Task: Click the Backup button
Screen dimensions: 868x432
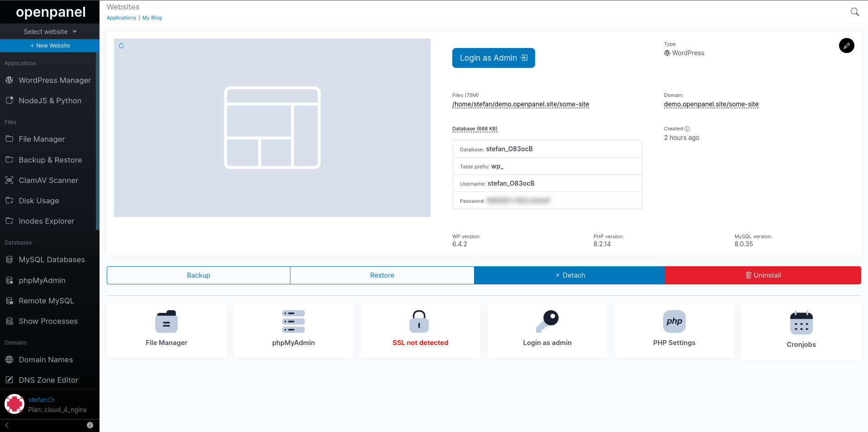Action: click(199, 275)
